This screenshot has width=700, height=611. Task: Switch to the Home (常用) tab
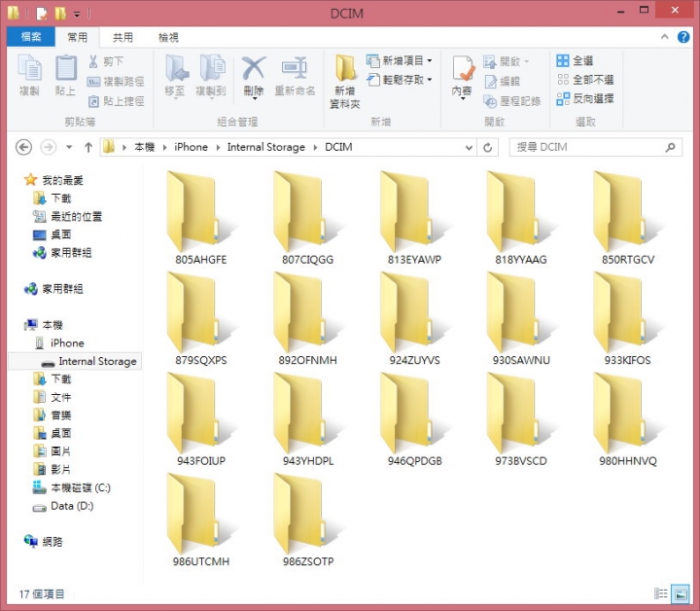click(x=77, y=37)
